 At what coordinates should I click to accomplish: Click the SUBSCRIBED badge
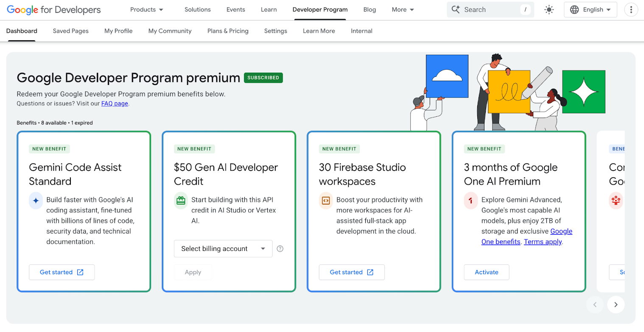pyautogui.click(x=263, y=78)
